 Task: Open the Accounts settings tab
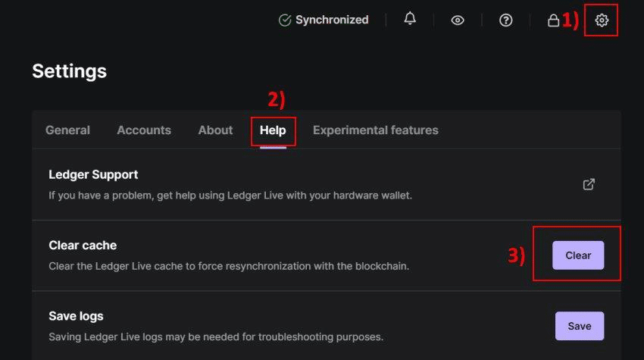tap(144, 130)
